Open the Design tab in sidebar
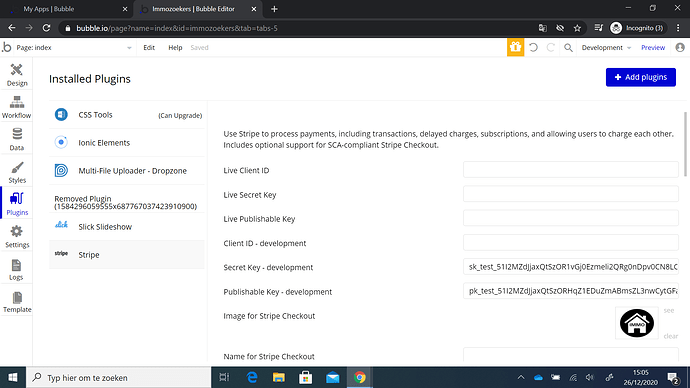Image resolution: width=690 pixels, height=388 pixels. 17,74
